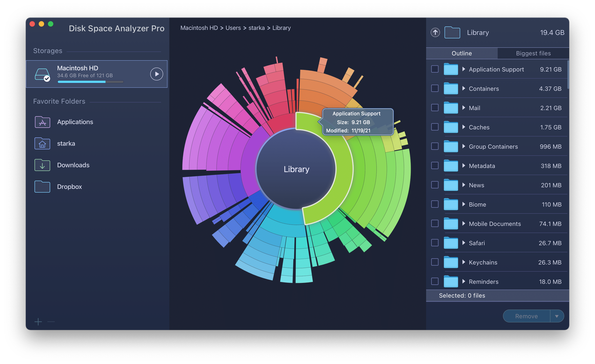
Task: Navigate to Users in breadcrumb
Action: pos(233,28)
